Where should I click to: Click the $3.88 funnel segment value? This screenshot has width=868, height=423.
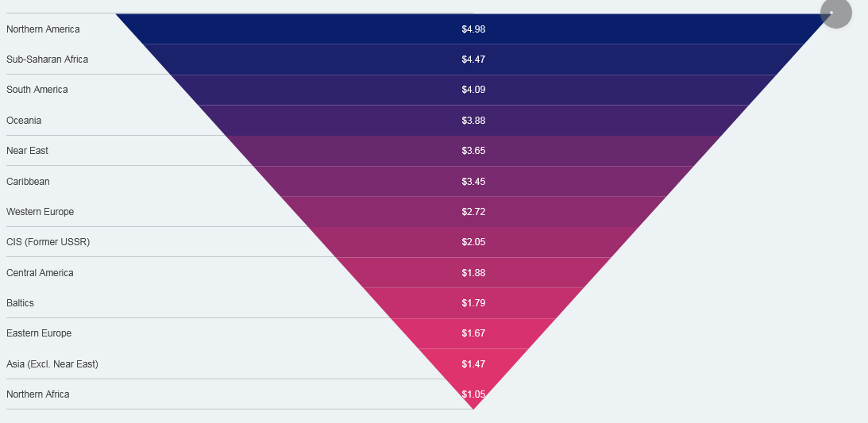pos(473,121)
